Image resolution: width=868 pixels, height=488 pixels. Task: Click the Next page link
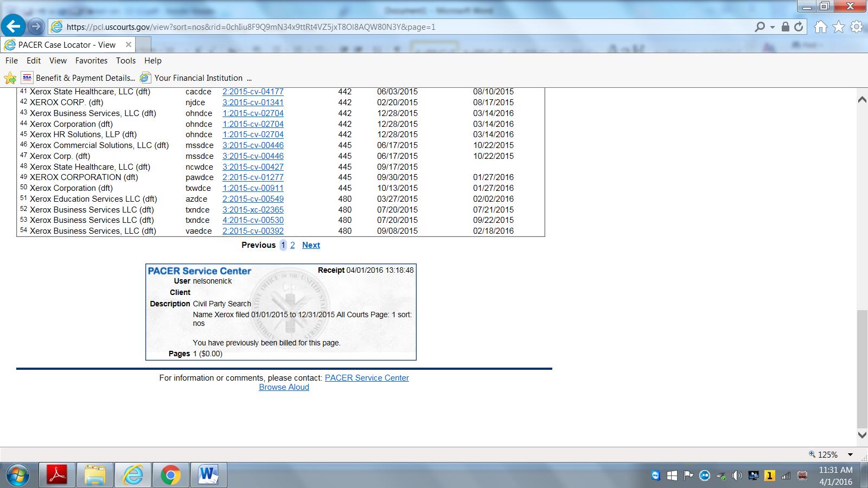[311, 245]
